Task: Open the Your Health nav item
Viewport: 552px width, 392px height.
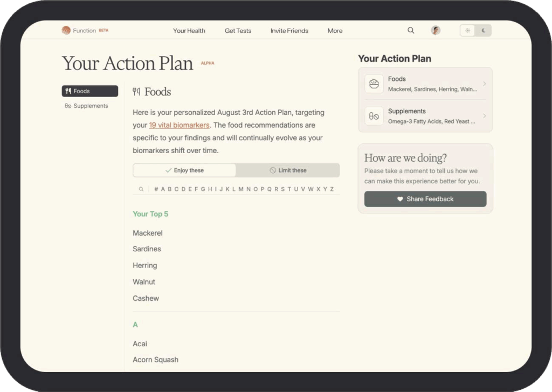Action: (189, 31)
